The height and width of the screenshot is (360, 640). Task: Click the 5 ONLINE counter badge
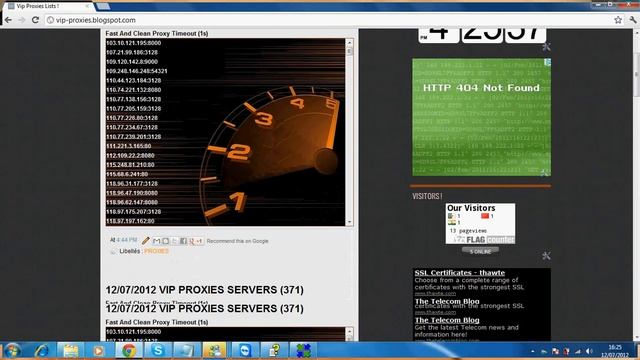pyautogui.click(x=480, y=251)
